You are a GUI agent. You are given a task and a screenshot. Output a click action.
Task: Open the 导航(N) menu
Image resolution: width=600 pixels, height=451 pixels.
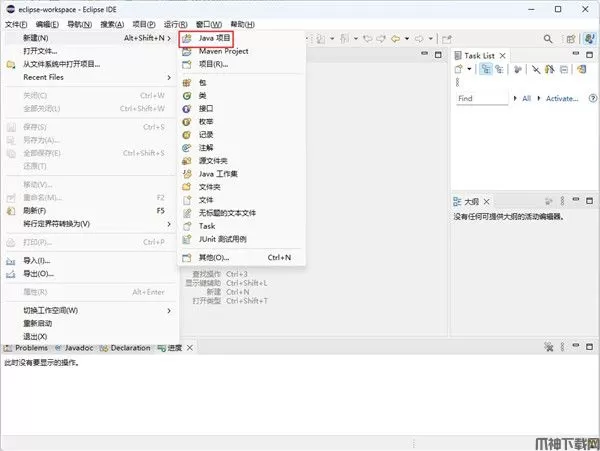pyautogui.click(x=79, y=24)
